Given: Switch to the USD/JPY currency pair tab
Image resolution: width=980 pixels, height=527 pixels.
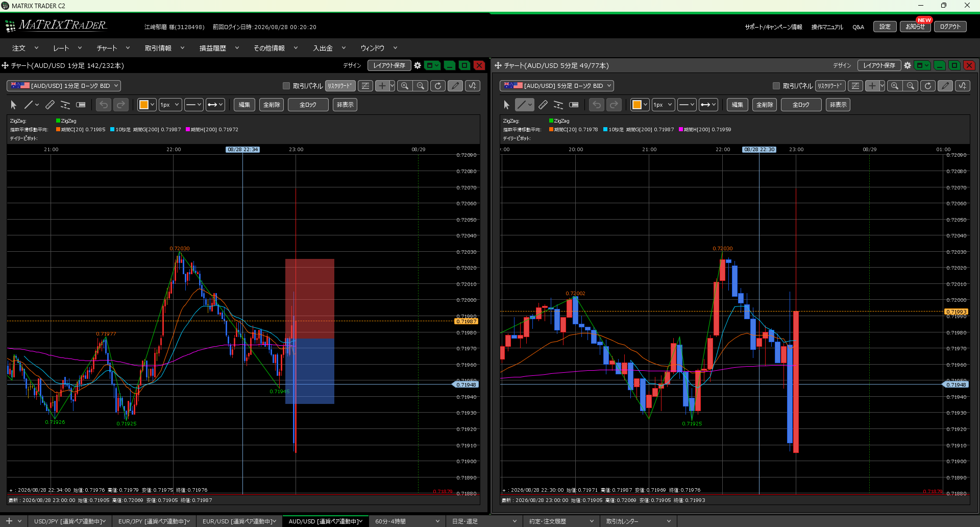Looking at the screenshot, I should point(70,521).
